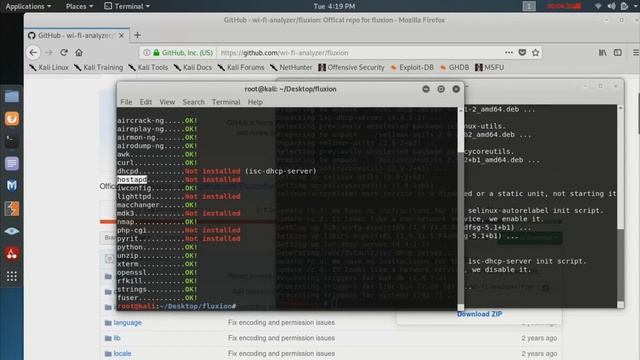Launch Firefox from the dock

pyautogui.click(x=11, y=119)
